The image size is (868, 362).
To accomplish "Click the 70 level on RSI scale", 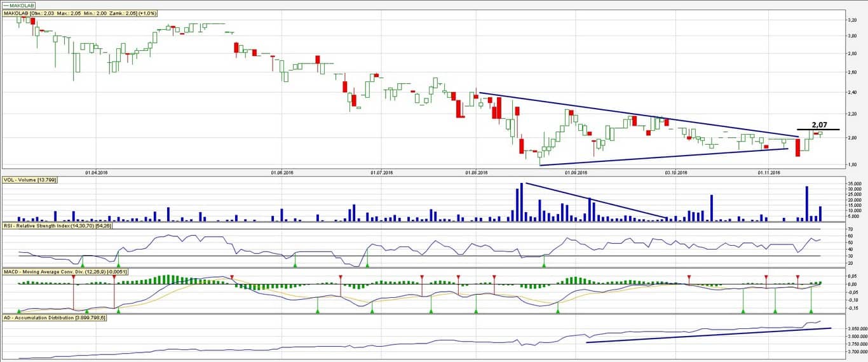I will [850, 229].
